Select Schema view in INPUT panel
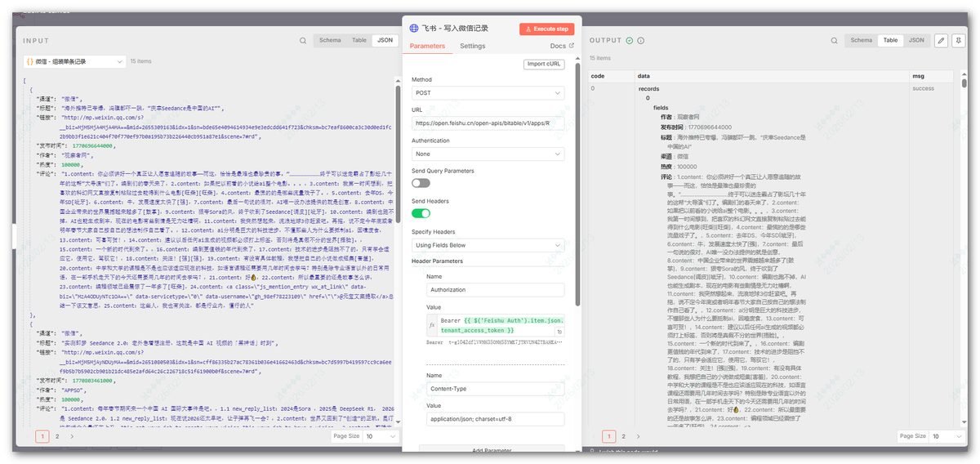The height and width of the screenshot is (464, 980). [330, 40]
